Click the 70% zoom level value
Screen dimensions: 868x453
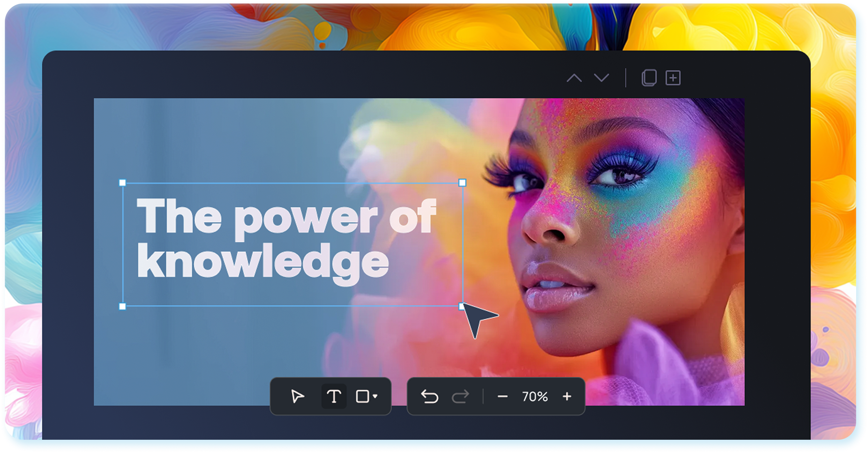click(x=535, y=396)
